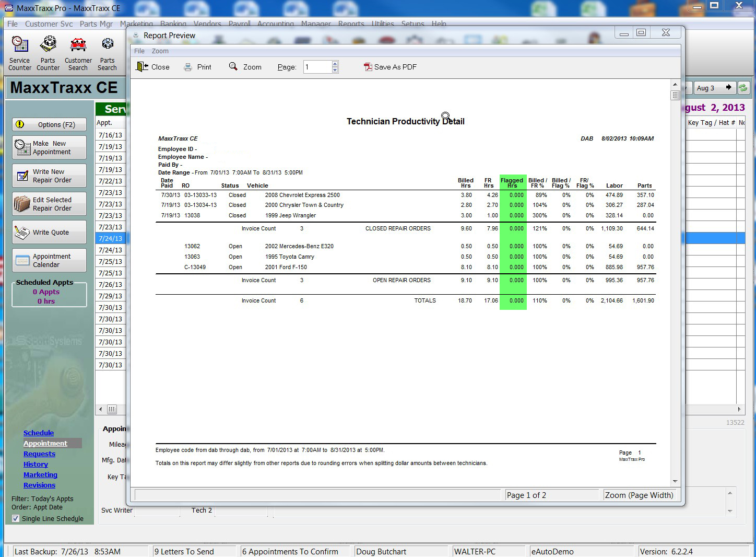The height and width of the screenshot is (557, 756).
Task: Open Zoom menu in Report Preview
Action: click(160, 51)
